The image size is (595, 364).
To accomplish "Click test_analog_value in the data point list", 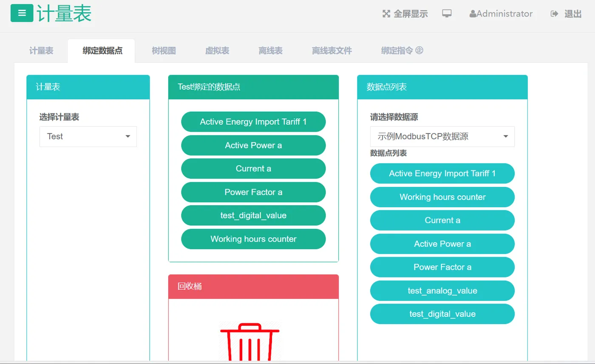I will tap(442, 291).
